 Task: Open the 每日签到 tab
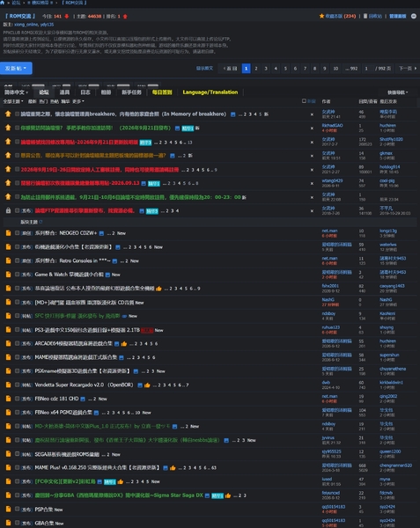tap(162, 92)
